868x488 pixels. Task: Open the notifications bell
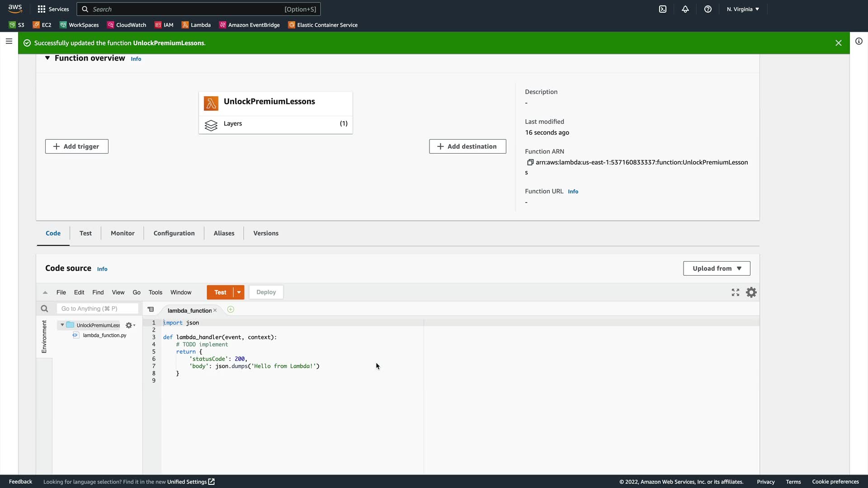pos(685,9)
